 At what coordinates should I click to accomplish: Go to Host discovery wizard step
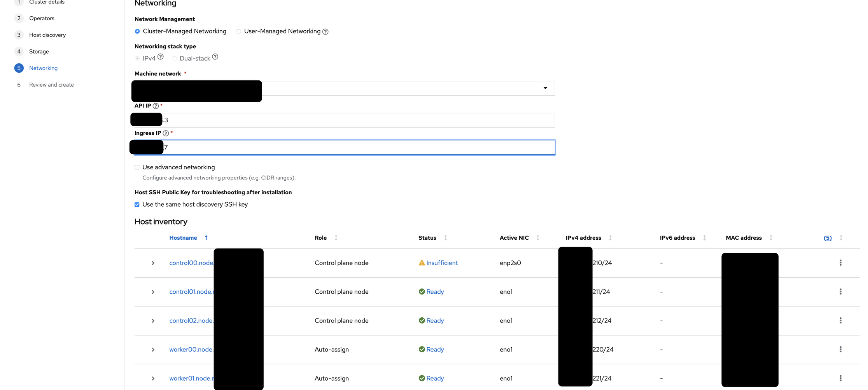tap(47, 35)
